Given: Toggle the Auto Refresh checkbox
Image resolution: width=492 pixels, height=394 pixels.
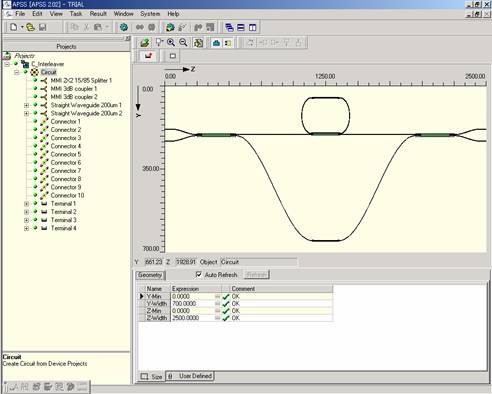Looking at the screenshot, I should (199, 274).
